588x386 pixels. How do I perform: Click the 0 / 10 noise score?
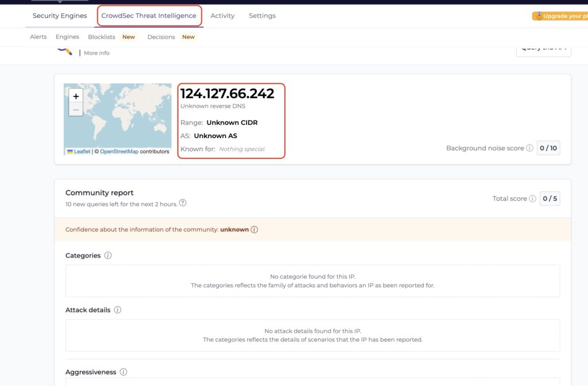(548, 148)
